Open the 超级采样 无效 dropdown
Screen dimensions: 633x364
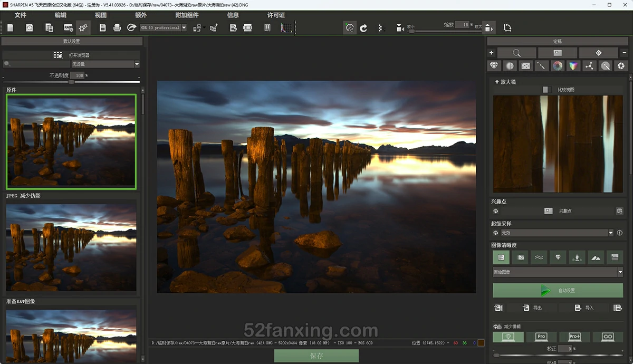(557, 233)
